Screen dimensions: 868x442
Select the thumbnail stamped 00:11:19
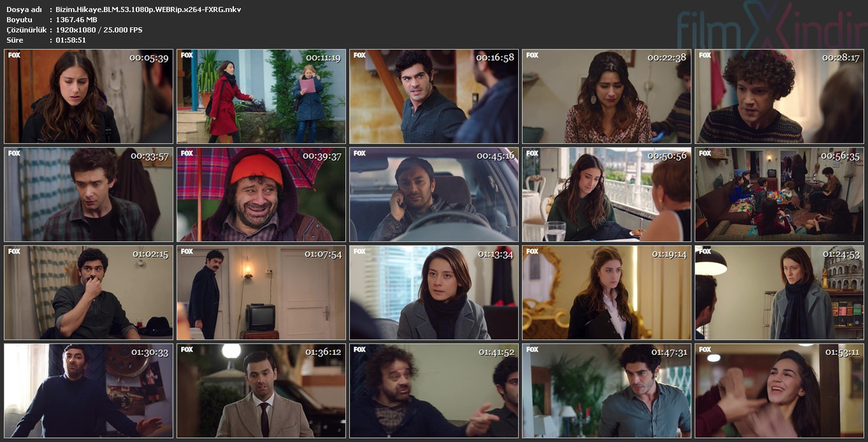pos(261,96)
